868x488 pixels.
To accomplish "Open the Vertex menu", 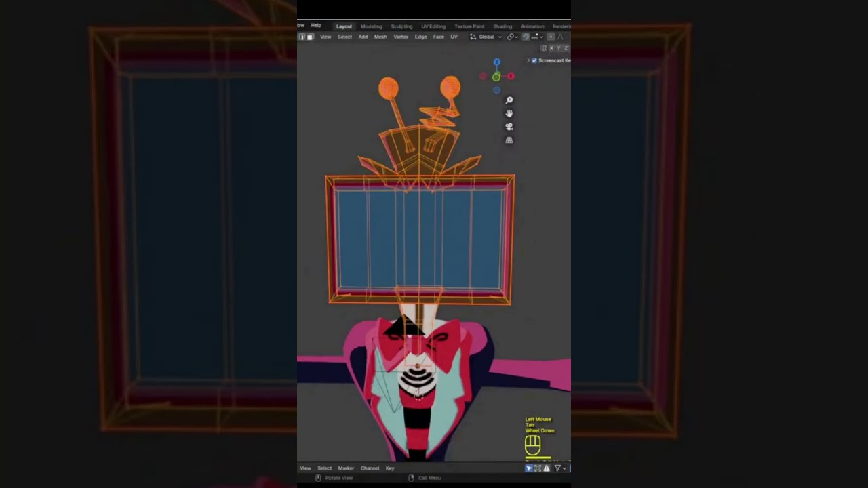I will click(x=401, y=37).
